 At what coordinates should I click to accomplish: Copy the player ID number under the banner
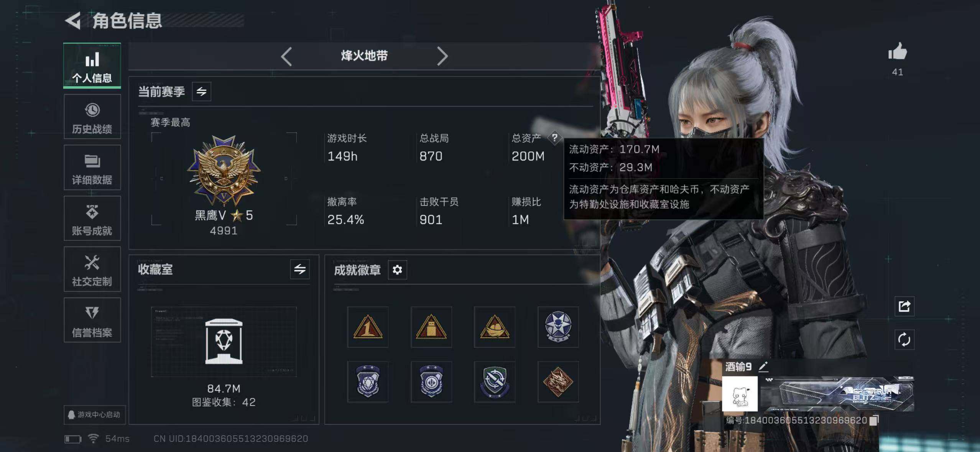[874, 420]
